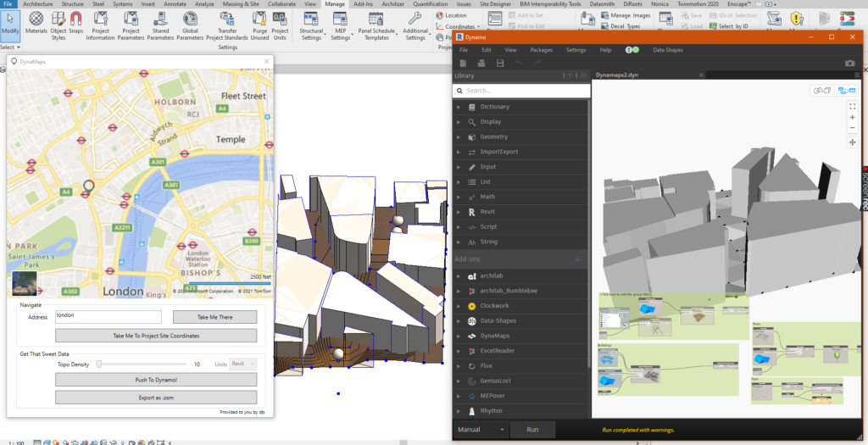Open Project Parameters

coord(131,26)
